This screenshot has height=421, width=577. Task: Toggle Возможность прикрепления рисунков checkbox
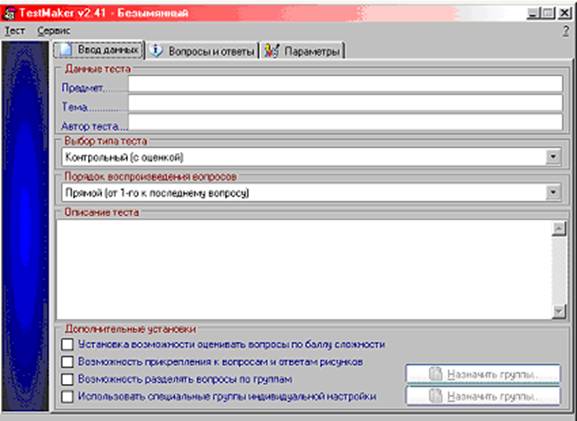(67, 362)
